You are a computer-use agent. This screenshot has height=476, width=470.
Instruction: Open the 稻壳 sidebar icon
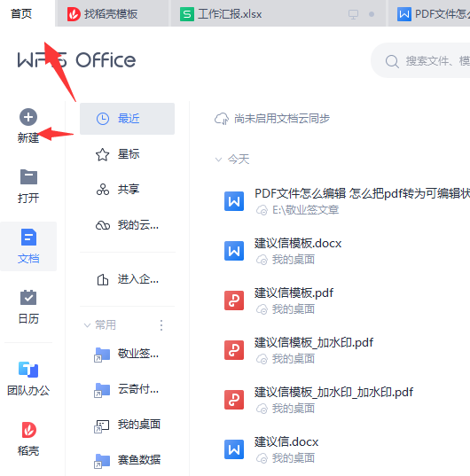(28, 430)
